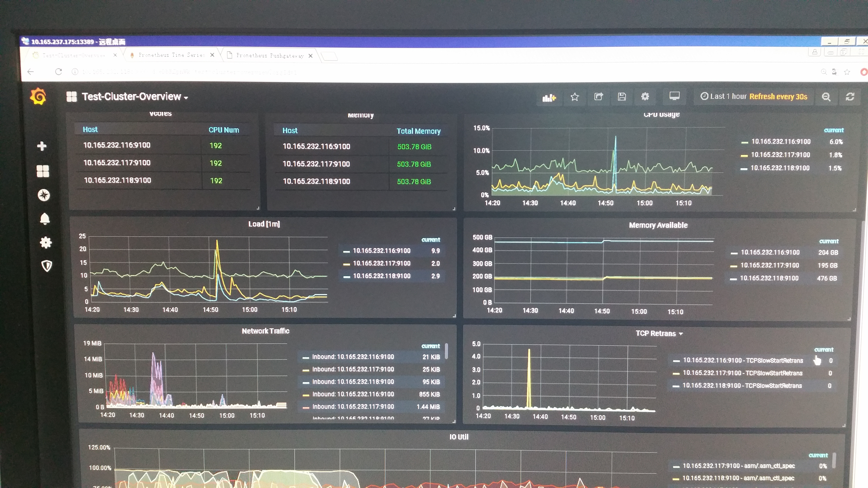Open Explore compass icon in sidebar
This screenshot has width=868, height=488.
pos(44,195)
